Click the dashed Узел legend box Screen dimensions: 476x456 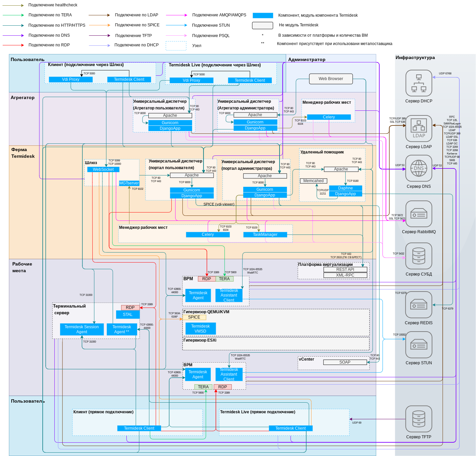coord(176,46)
